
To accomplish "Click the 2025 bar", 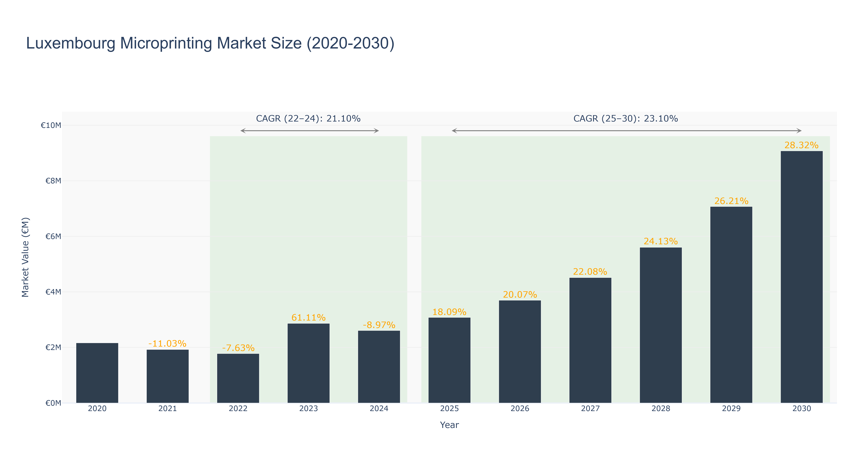I will 449,360.
